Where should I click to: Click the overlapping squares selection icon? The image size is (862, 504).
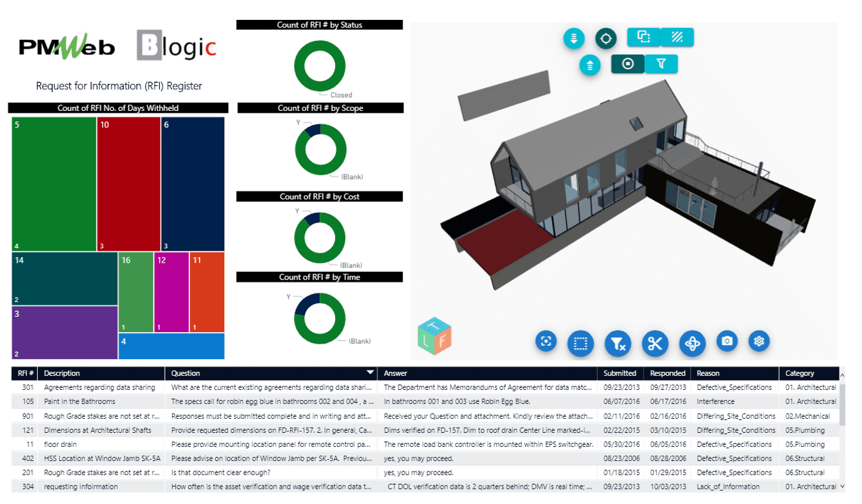(644, 37)
